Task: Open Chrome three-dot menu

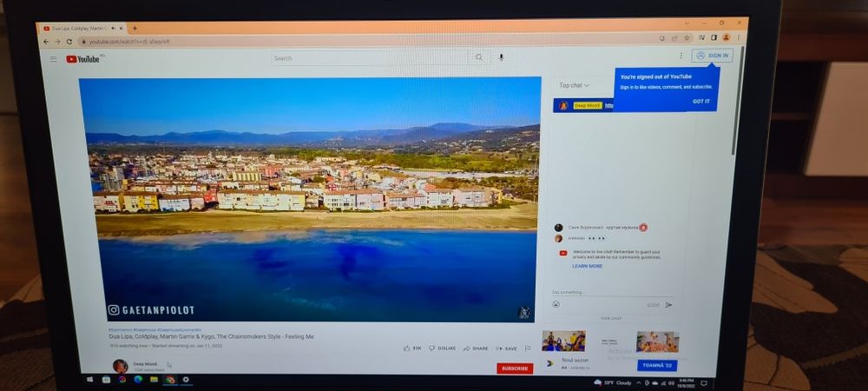Action: point(738,37)
